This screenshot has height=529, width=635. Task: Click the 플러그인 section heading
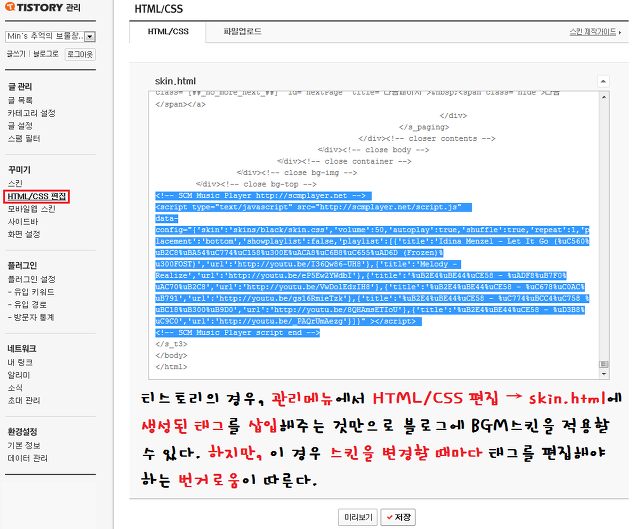click(x=22, y=265)
